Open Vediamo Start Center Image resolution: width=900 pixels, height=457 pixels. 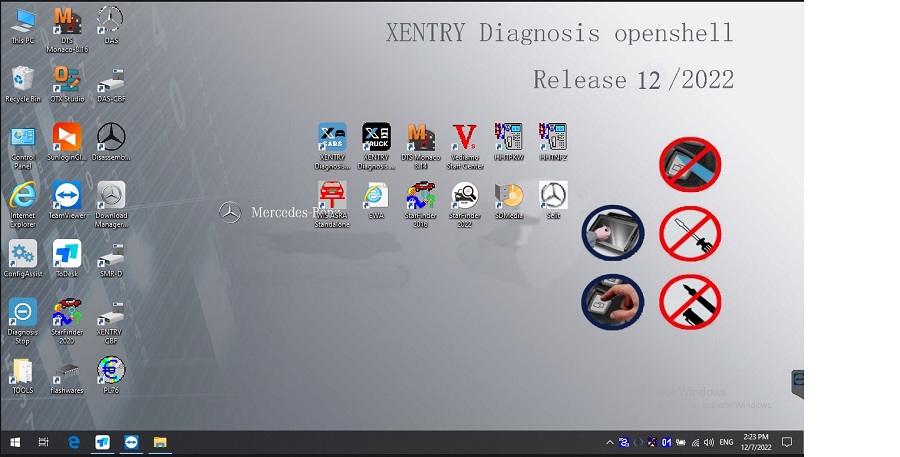pyautogui.click(x=465, y=146)
